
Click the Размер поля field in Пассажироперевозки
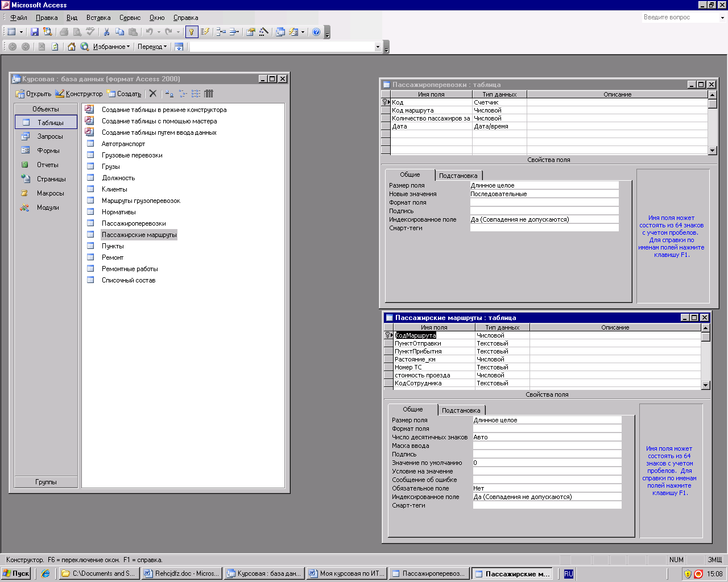pyautogui.click(x=544, y=185)
